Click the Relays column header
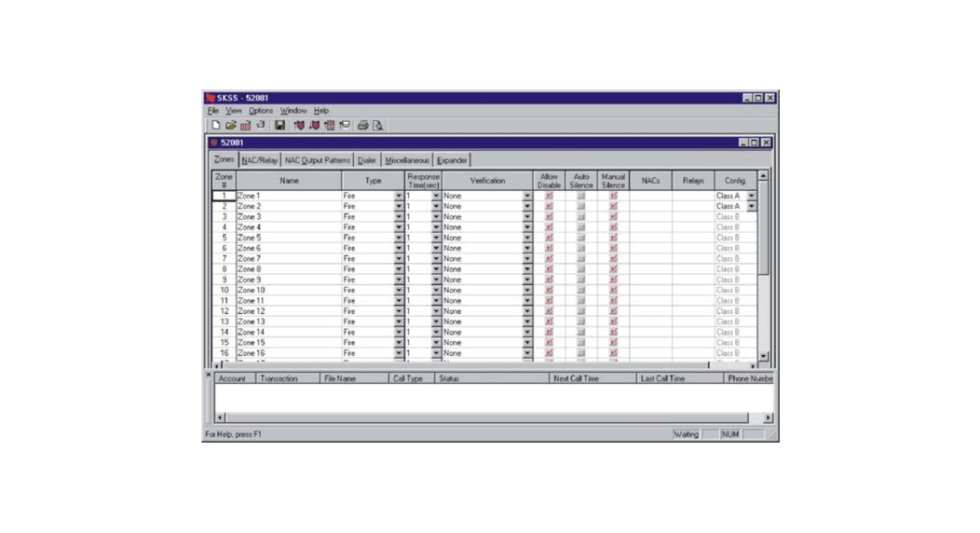The image size is (980, 533). coord(693,181)
